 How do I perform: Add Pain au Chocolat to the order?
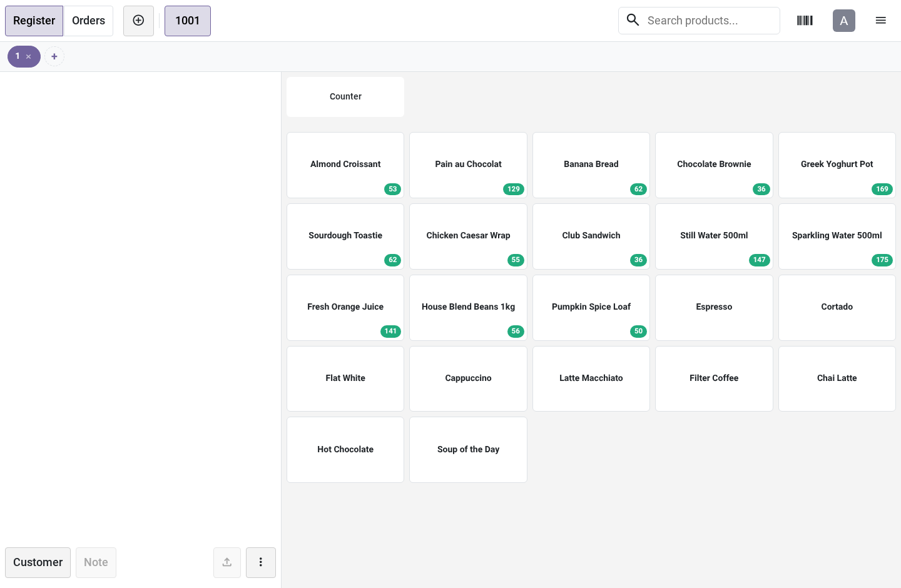click(468, 165)
